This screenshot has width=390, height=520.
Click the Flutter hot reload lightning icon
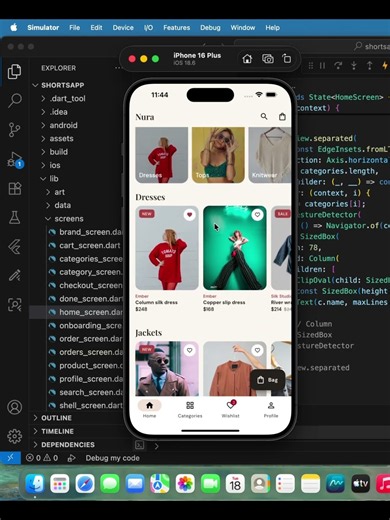point(384,66)
